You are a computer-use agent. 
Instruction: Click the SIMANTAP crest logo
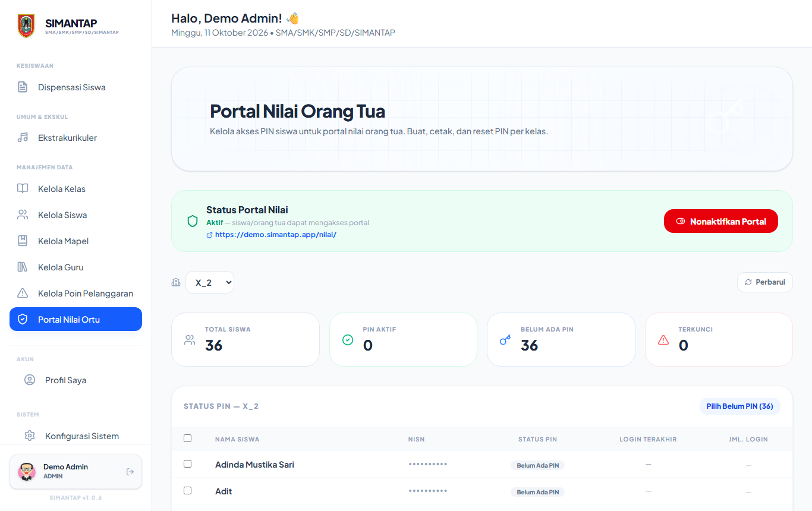coord(26,26)
